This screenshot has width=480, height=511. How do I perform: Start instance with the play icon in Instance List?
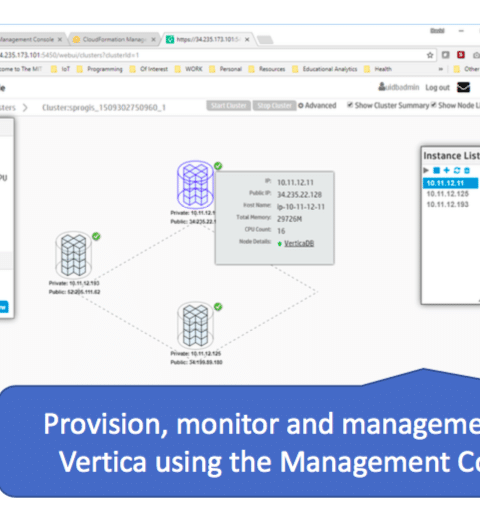pos(426,170)
